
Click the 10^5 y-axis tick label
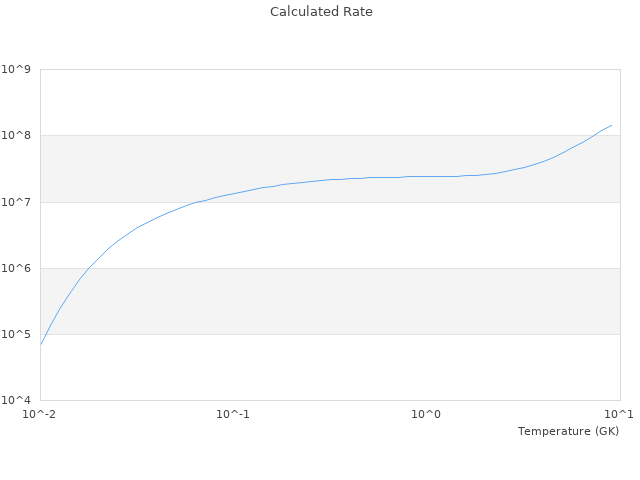click(x=17, y=334)
